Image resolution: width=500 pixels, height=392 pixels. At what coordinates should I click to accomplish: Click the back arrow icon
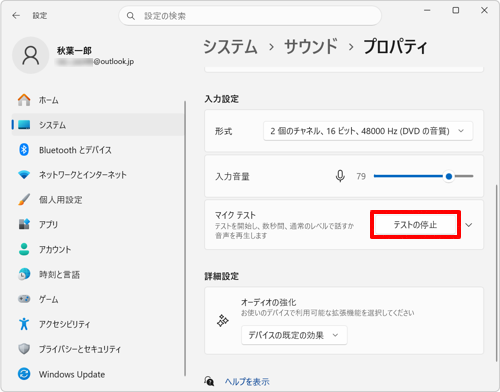(x=16, y=16)
